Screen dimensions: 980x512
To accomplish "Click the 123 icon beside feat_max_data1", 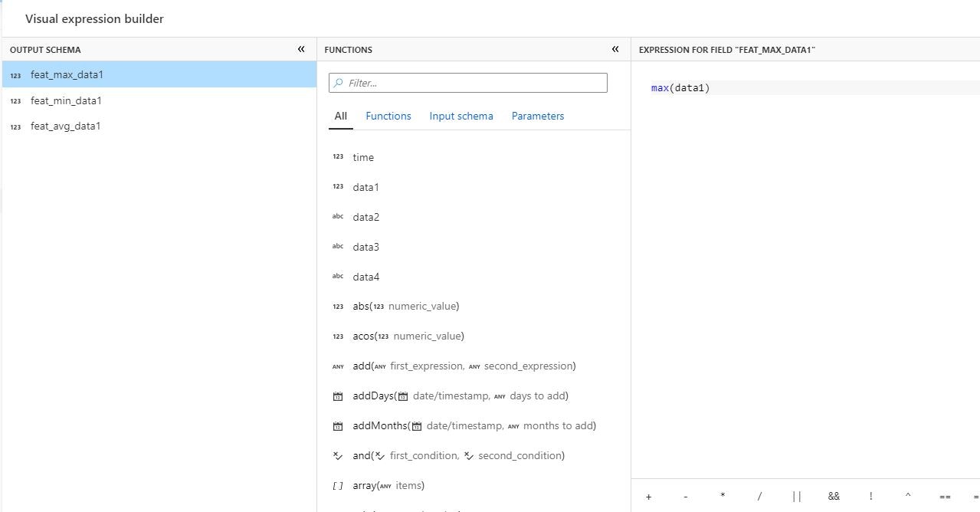I will [x=15, y=75].
